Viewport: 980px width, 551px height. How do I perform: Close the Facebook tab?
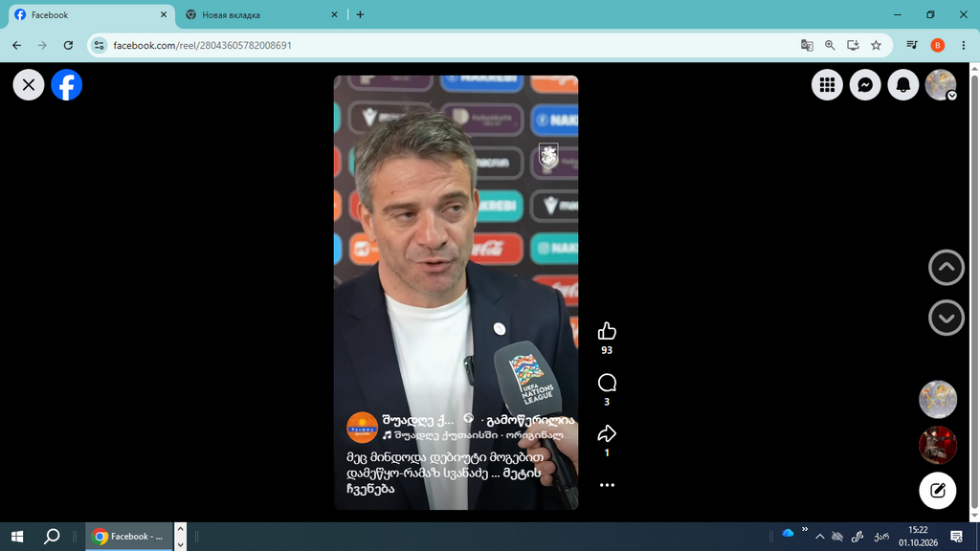pos(164,14)
